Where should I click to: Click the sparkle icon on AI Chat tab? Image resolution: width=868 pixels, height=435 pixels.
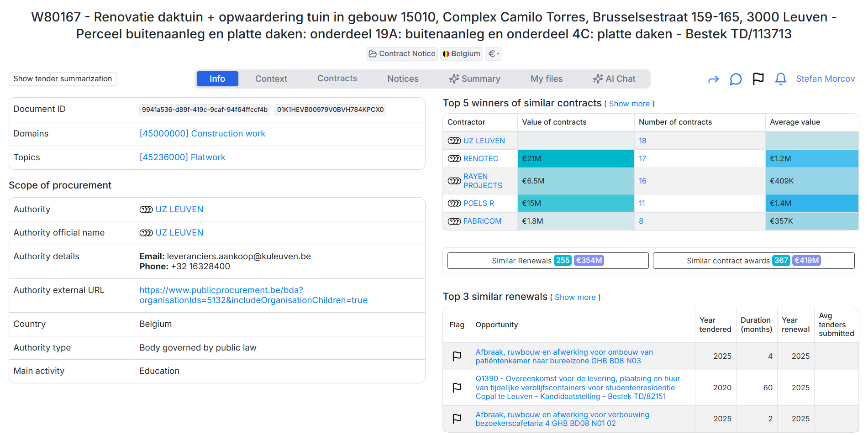coord(598,79)
